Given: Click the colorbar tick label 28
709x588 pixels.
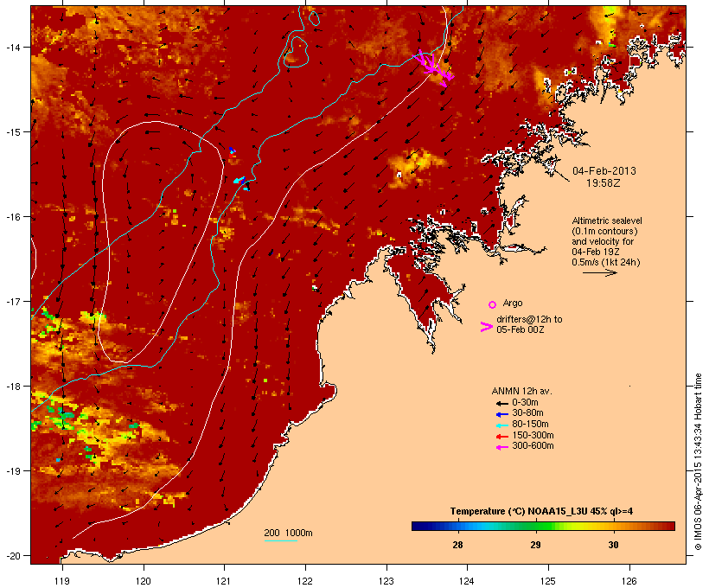Looking at the screenshot, I should [x=457, y=545].
